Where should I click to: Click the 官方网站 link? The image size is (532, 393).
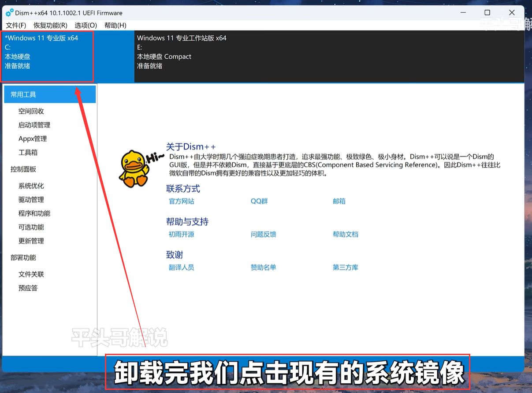[x=181, y=201]
